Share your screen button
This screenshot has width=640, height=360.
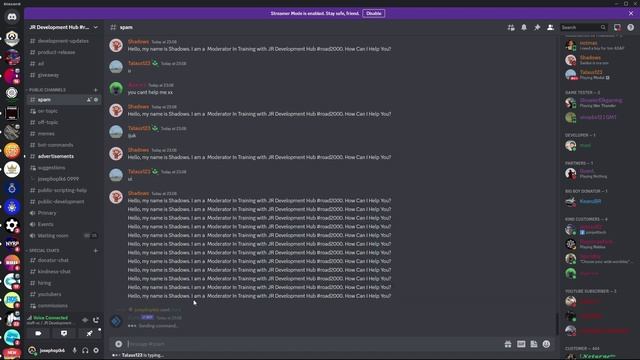[x=64, y=333]
